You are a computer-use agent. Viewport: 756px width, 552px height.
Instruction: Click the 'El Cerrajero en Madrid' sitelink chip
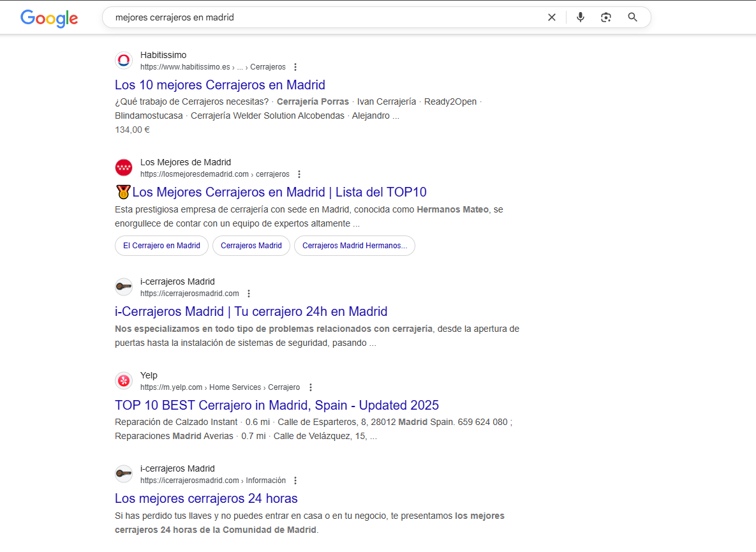tap(161, 246)
